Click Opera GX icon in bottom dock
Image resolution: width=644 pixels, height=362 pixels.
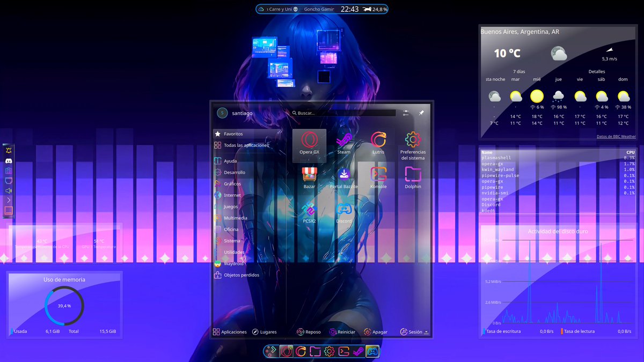point(286,351)
